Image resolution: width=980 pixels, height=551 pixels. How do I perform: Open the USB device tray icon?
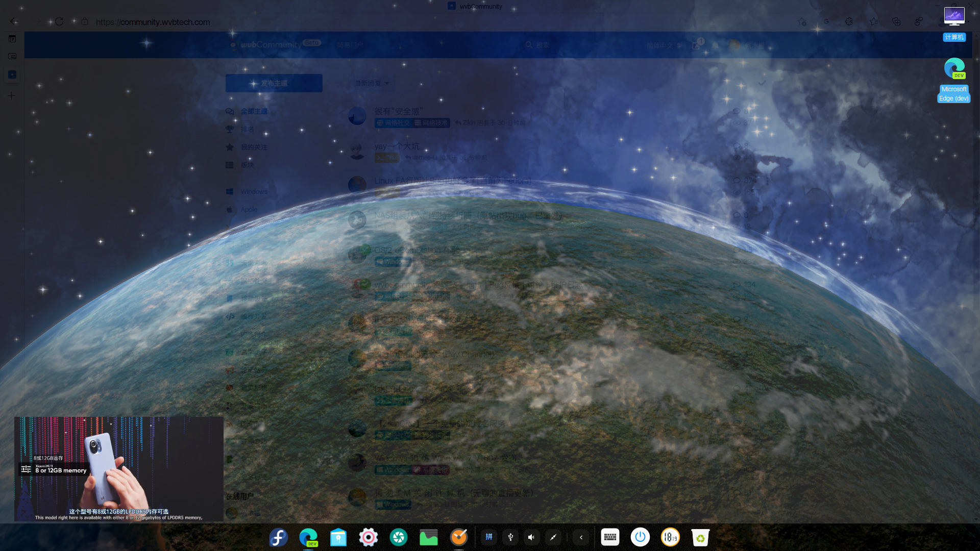pos(510,537)
